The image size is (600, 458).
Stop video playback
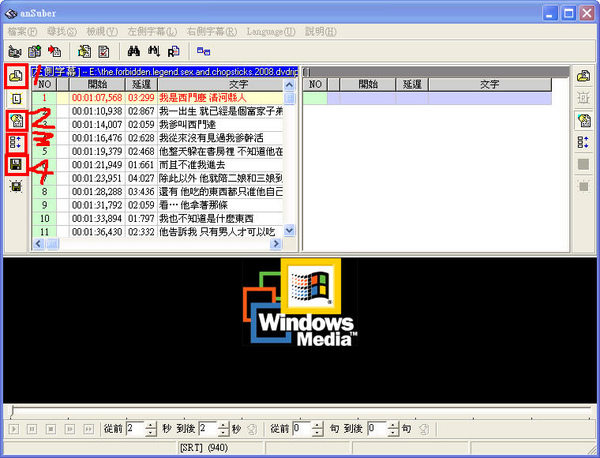[51, 429]
